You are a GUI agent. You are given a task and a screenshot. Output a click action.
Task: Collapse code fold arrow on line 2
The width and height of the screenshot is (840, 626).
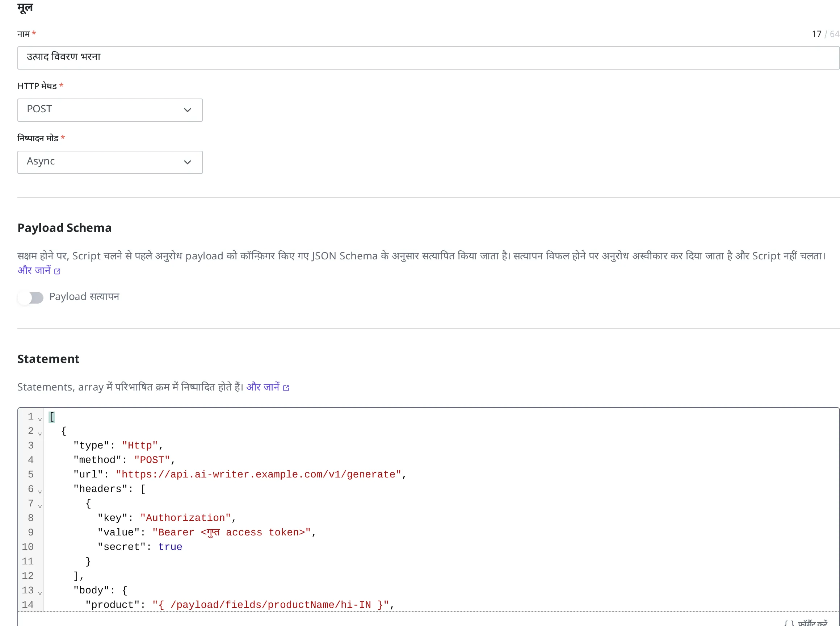40,434
